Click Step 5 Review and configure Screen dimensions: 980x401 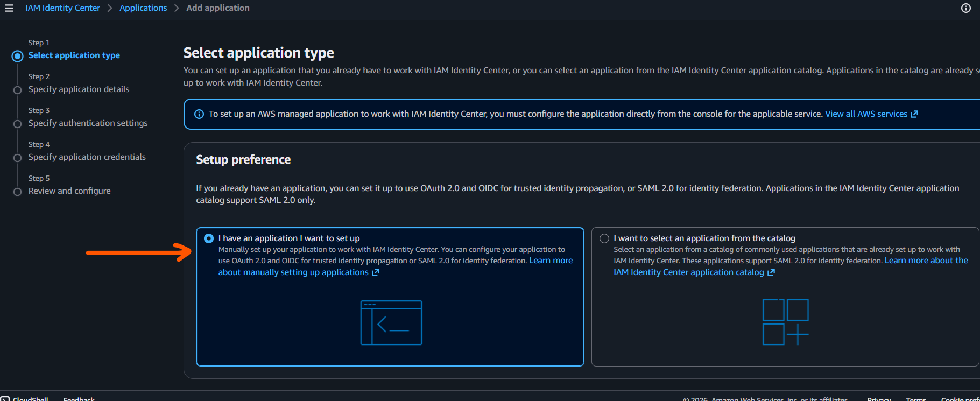click(x=69, y=191)
